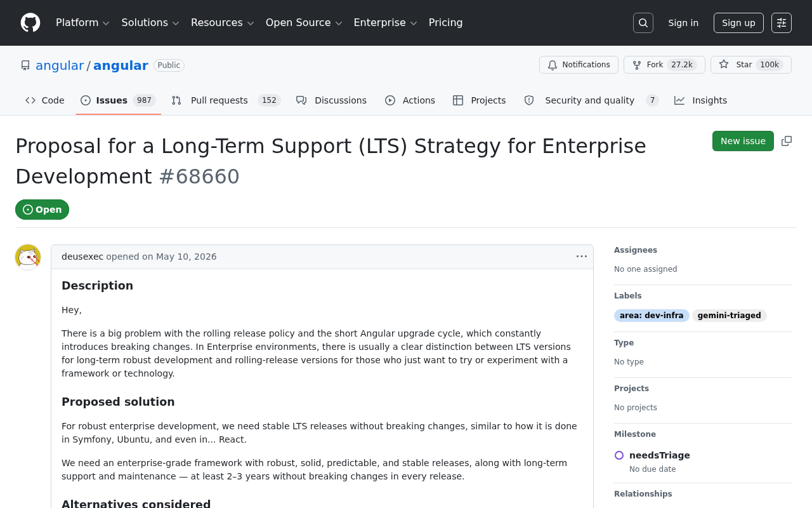Fork the angular repository
This screenshot has width=812, height=508.
click(x=664, y=65)
